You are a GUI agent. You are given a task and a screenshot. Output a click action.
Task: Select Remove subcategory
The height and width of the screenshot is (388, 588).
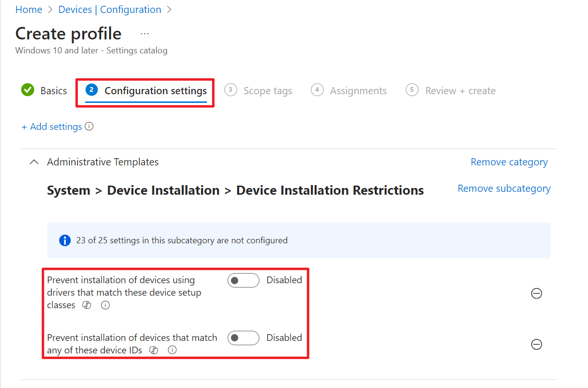[504, 188]
